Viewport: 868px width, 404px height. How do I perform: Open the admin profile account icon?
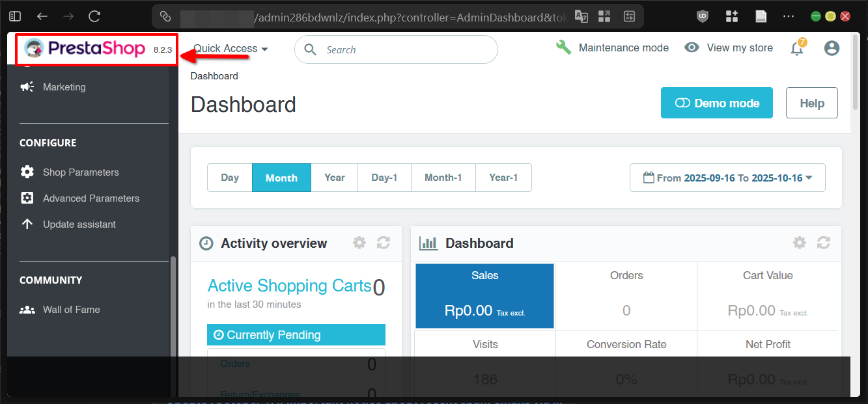coord(832,47)
